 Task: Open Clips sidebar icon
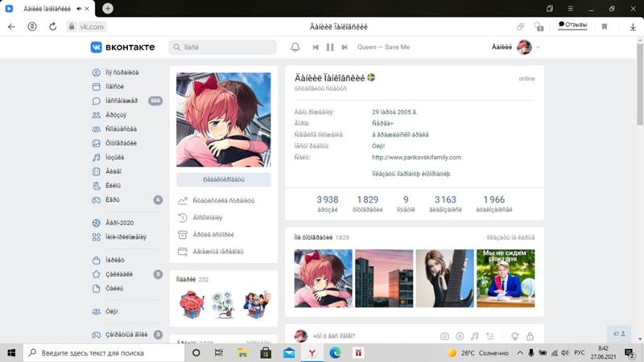96,186
